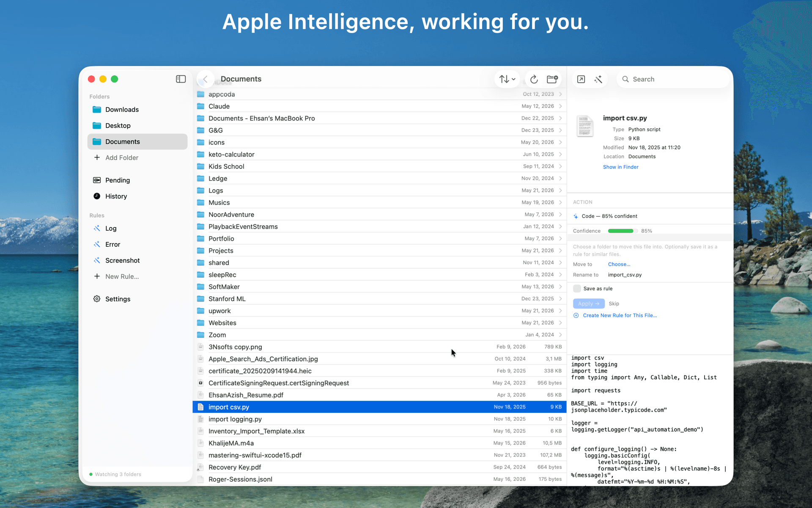Open Downloads folder in sidebar

pyautogui.click(x=137, y=110)
